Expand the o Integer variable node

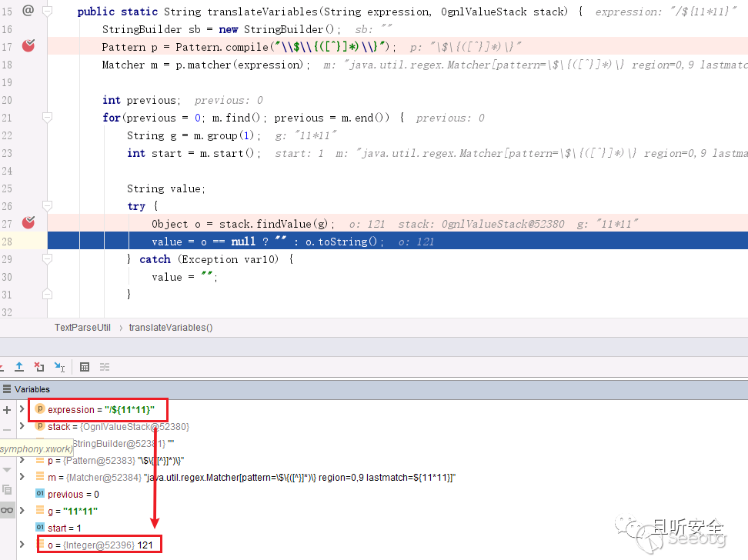22,545
